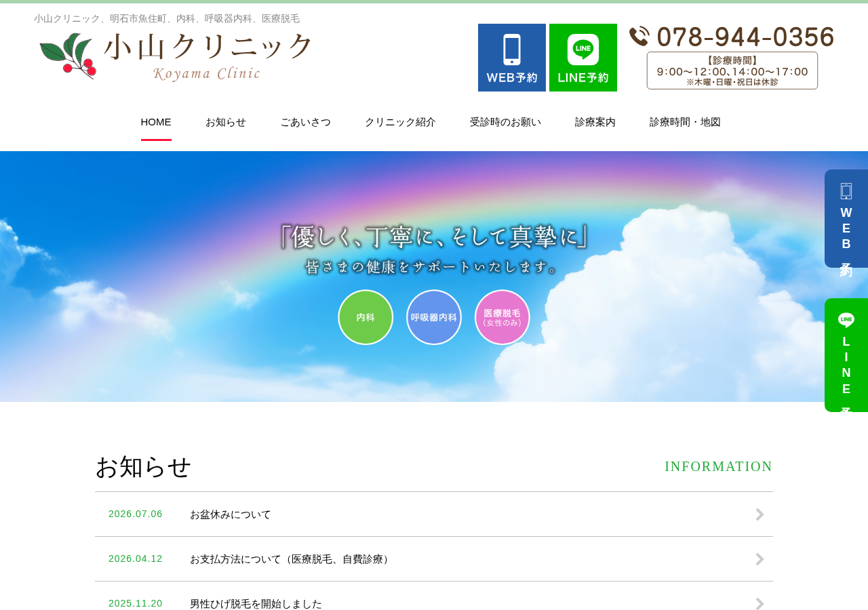868x610 pixels.
Task: Open the floating side LINE予約 tab
Action: pyautogui.click(x=846, y=355)
